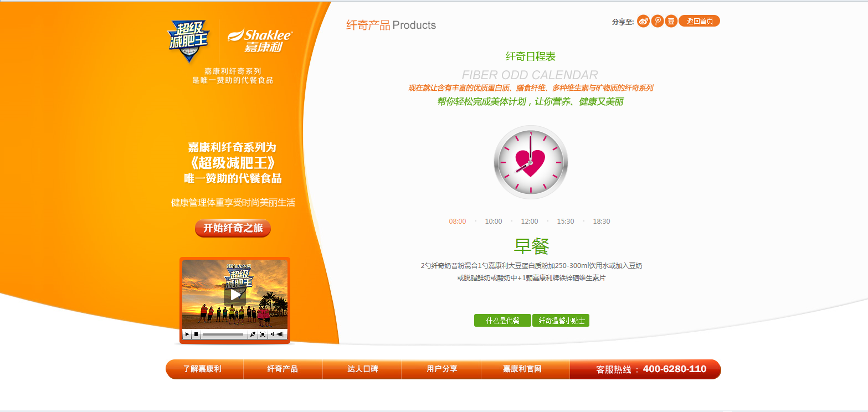
Task: Adjust the video volume control
Action: pyautogui.click(x=278, y=334)
